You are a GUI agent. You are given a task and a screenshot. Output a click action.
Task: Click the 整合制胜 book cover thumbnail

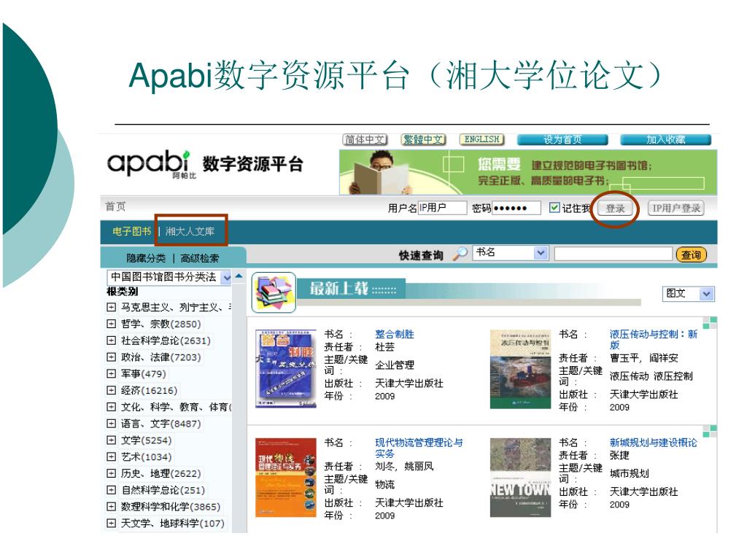pos(285,368)
